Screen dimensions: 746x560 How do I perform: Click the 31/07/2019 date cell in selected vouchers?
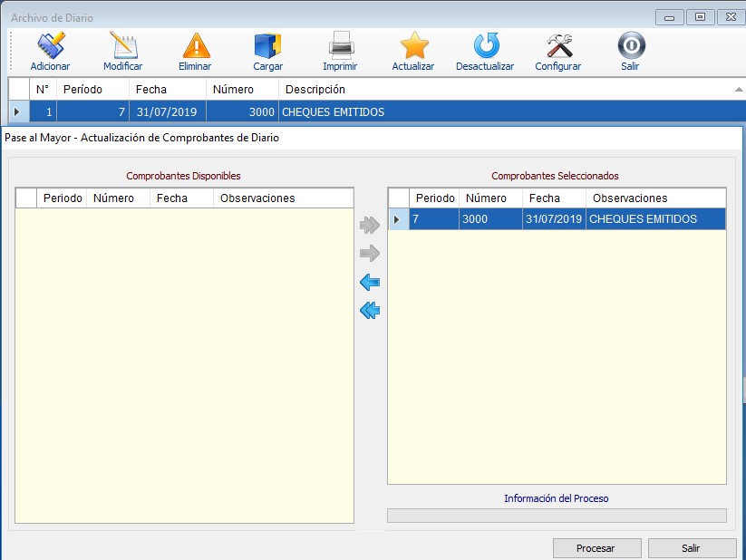(x=554, y=219)
